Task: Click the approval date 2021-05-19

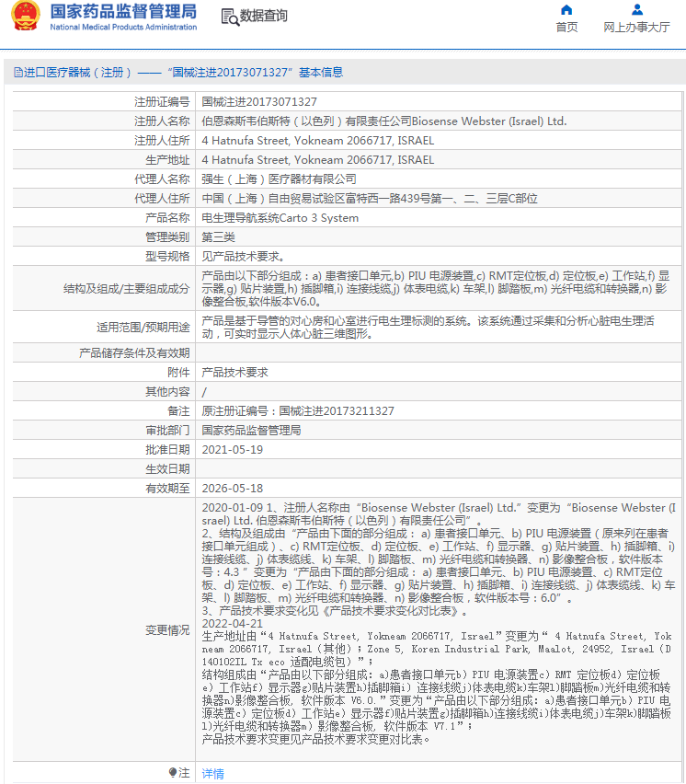Action: [x=232, y=450]
